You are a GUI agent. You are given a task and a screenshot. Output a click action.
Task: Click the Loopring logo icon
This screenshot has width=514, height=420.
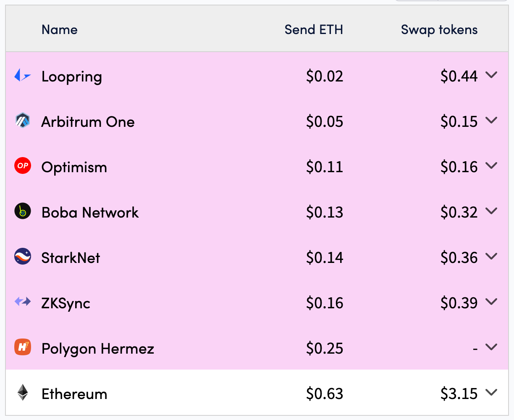pyautogui.click(x=23, y=76)
